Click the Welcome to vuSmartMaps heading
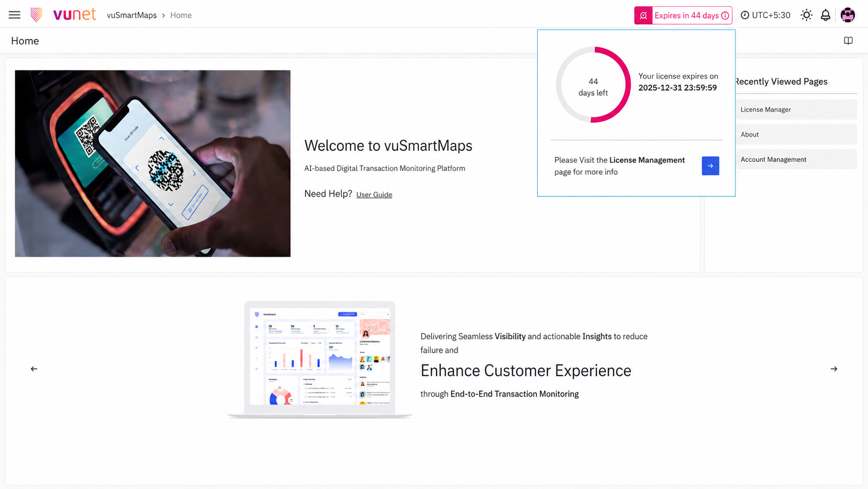 pos(388,146)
